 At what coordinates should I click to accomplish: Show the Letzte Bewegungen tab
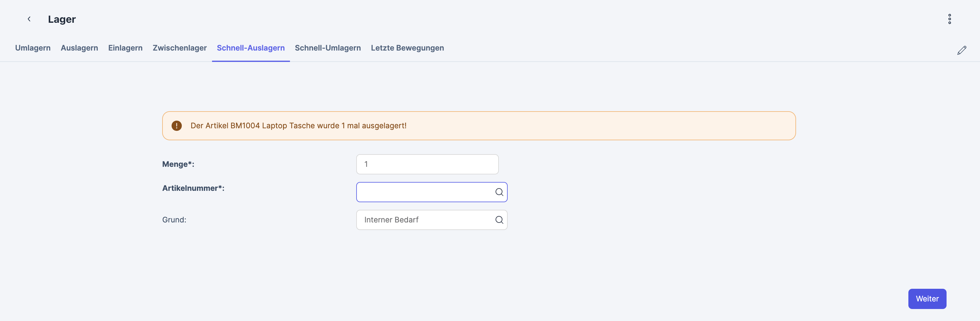[407, 48]
